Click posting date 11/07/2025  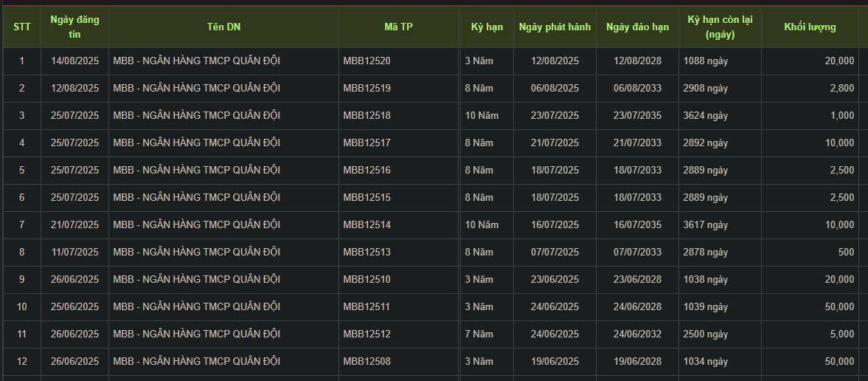tap(74, 252)
